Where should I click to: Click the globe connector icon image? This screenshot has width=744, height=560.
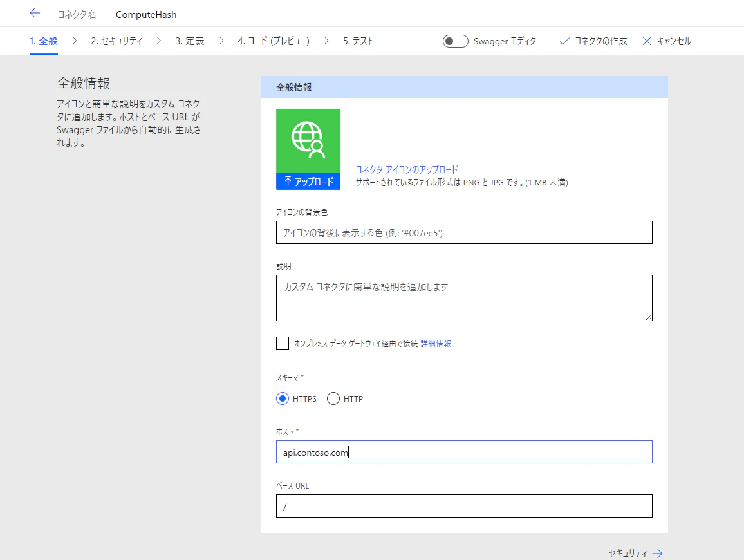pyautogui.click(x=308, y=140)
